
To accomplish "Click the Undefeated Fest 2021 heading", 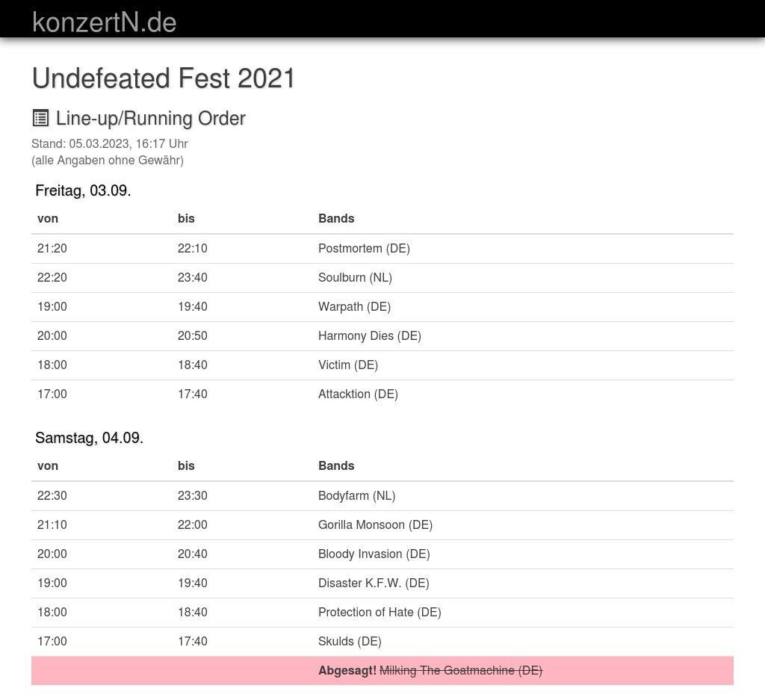I will click(x=164, y=78).
